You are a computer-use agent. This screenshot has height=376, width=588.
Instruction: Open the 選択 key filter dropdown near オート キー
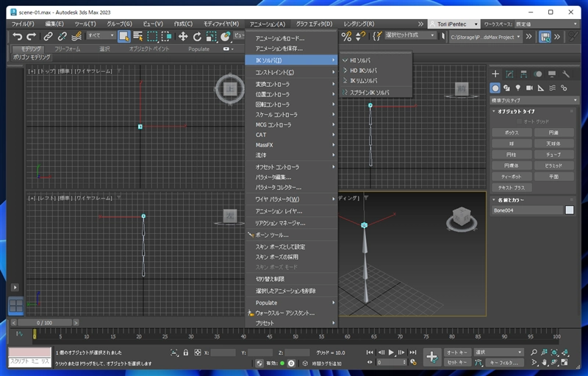coord(498,352)
